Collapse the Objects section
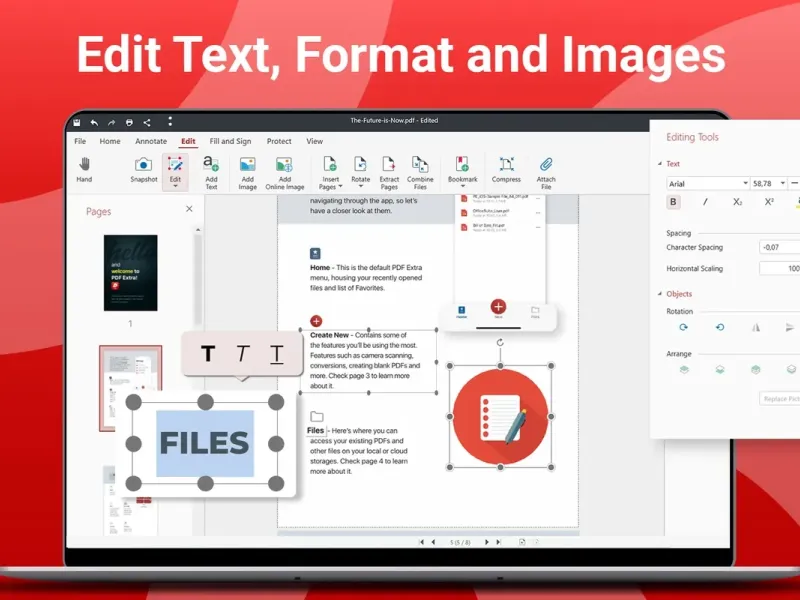800x600 pixels. tap(660, 294)
